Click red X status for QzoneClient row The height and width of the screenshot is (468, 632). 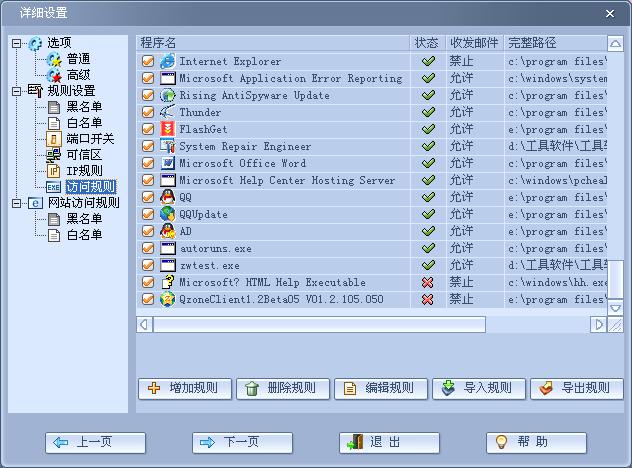(x=428, y=299)
